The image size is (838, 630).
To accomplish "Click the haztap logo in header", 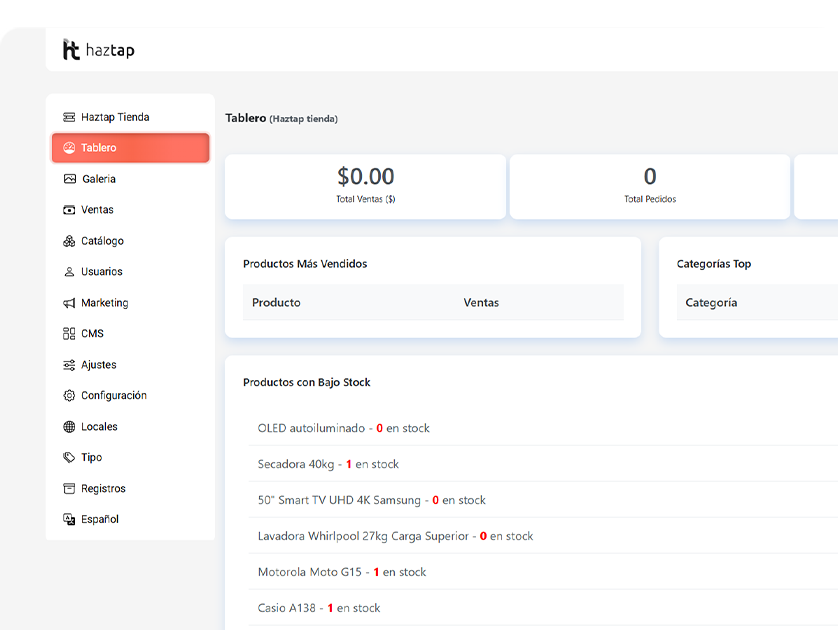I will [x=98, y=50].
